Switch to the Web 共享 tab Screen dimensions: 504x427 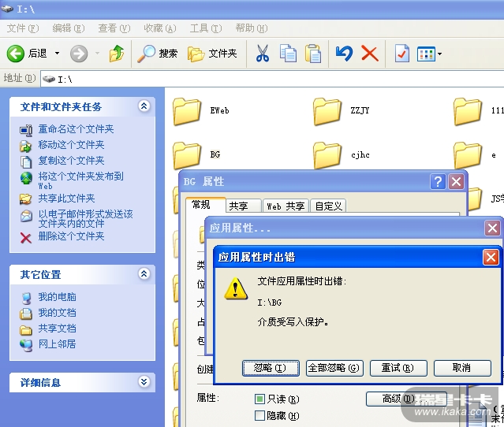pos(286,206)
